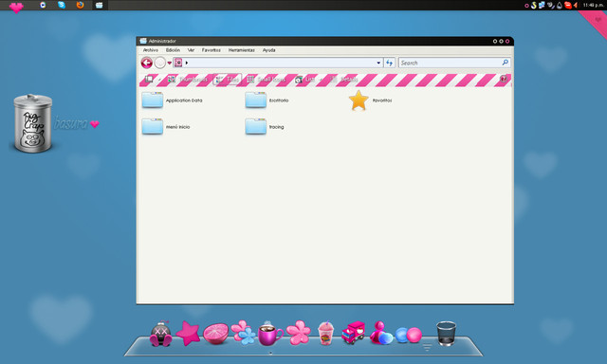The width and height of the screenshot is (607, 364).
Task: Open the Favoritos menu
Action: click(x=211, y=50)
